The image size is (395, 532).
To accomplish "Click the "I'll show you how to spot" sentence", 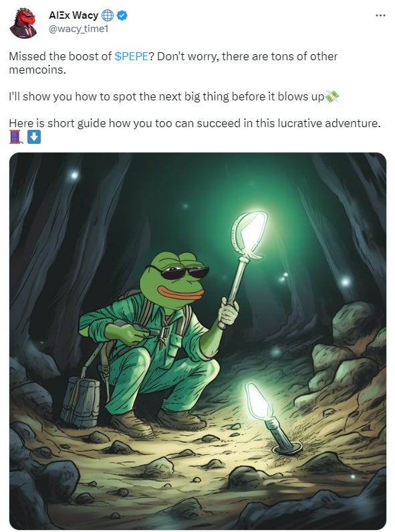I will tap(166, 96).
